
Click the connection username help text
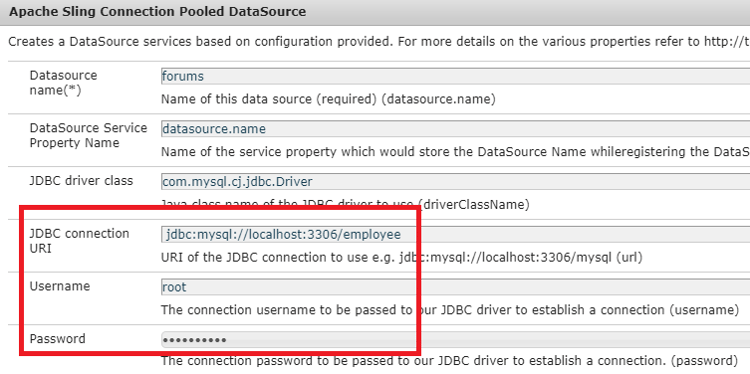coord(450,310)
